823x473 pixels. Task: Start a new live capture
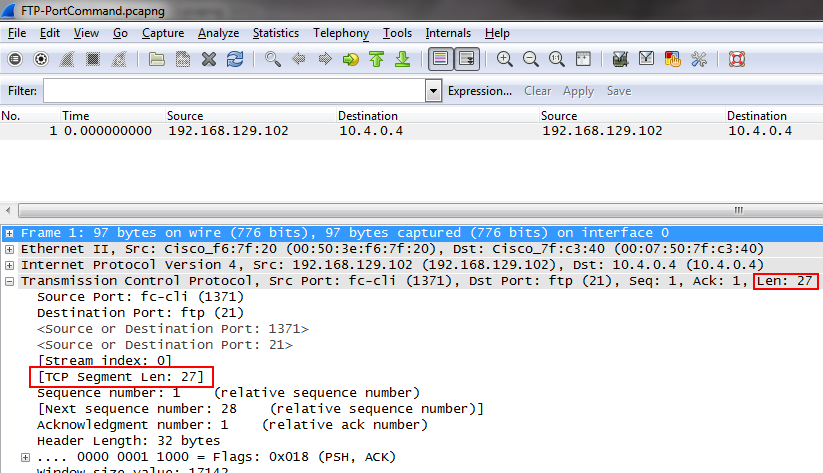click(67, 59)
